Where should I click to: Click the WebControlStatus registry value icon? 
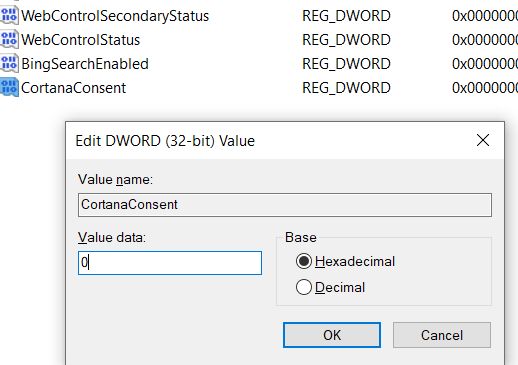[x=9, y=40]
